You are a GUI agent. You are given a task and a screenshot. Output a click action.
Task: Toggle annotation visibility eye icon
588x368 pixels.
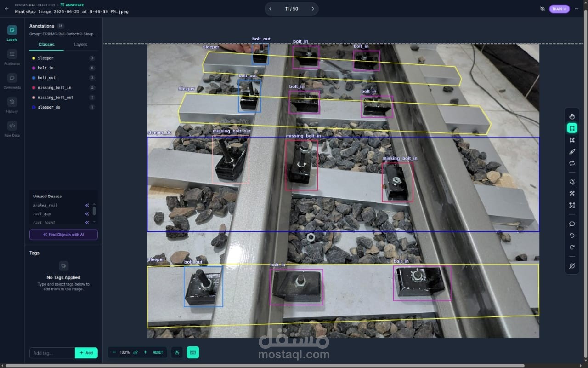coord(542,9)
